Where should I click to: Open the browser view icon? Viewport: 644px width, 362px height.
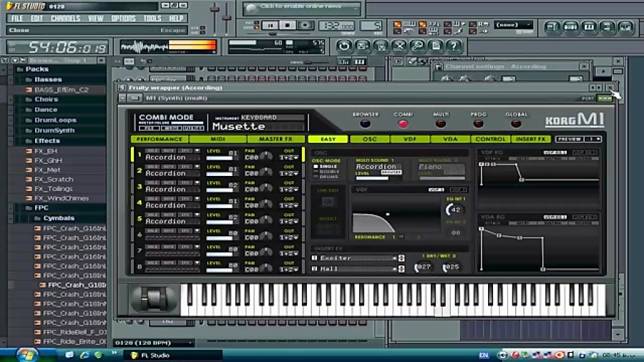pyautogui.click(x=607, y=27)
